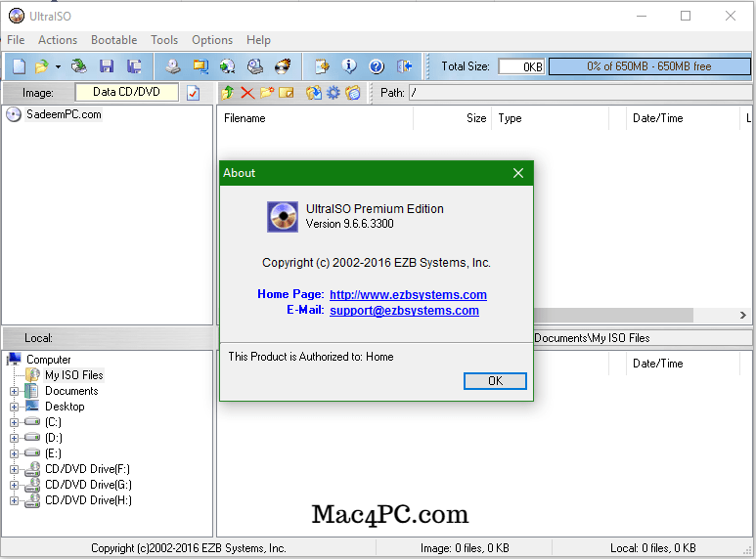Click the New Folder icon

[267, 92]
